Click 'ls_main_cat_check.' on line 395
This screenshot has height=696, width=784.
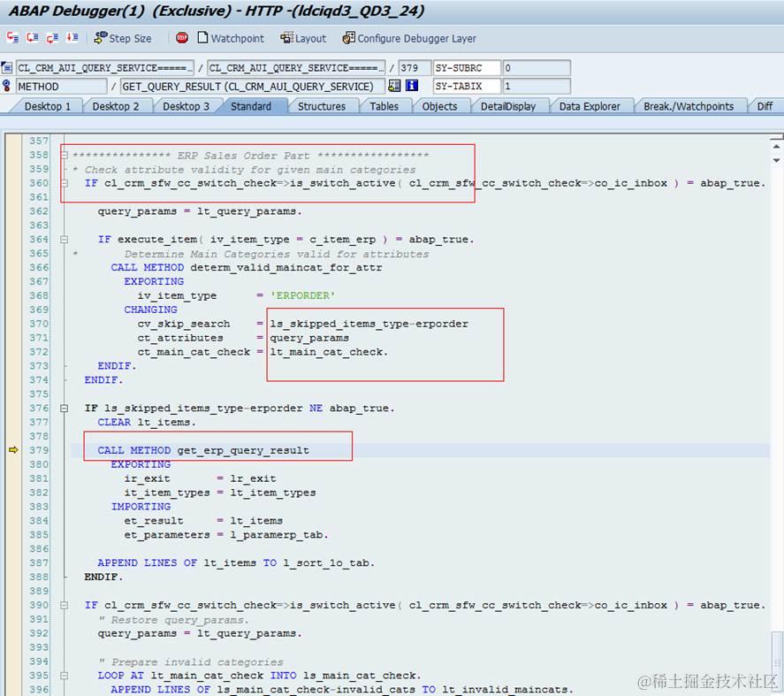[362, 676]
